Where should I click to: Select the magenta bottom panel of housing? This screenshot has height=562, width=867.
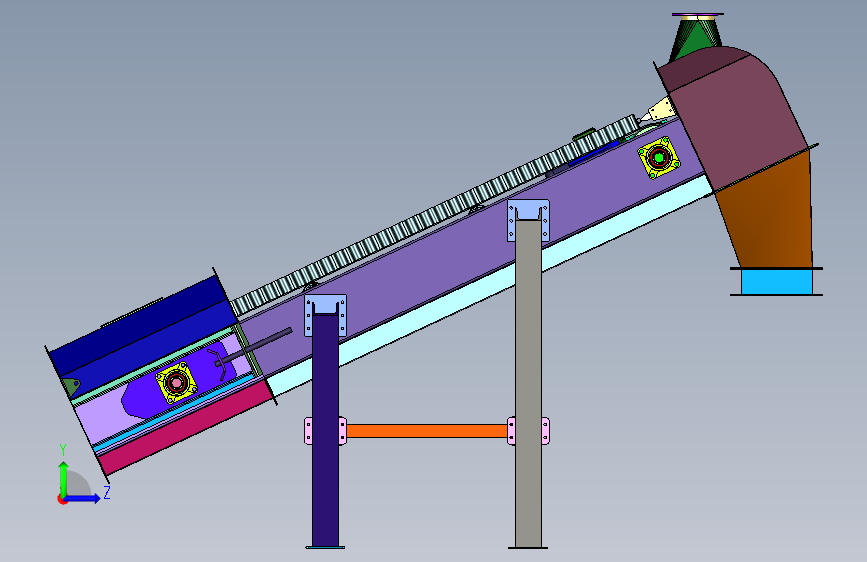click(x=185, y=429)
